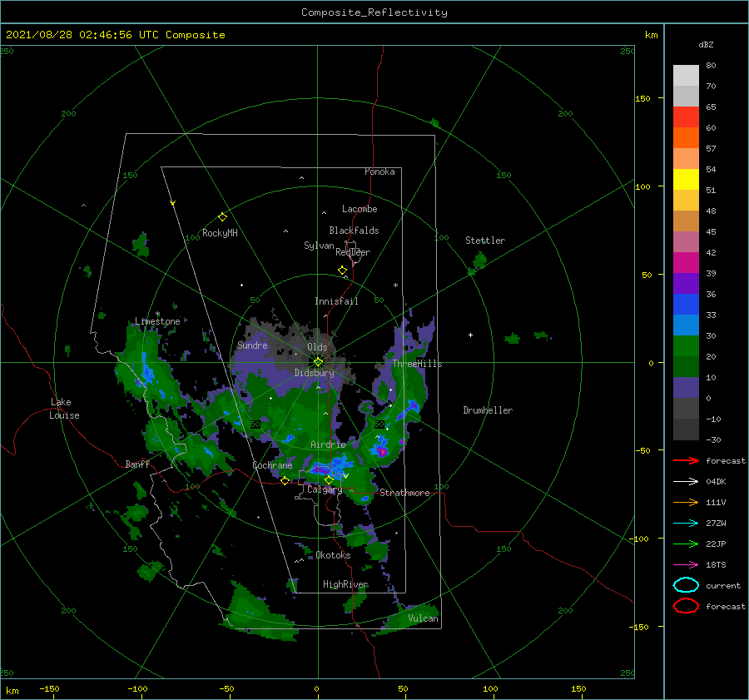Click the Sylvan label
749x700 pixels.
319,246
